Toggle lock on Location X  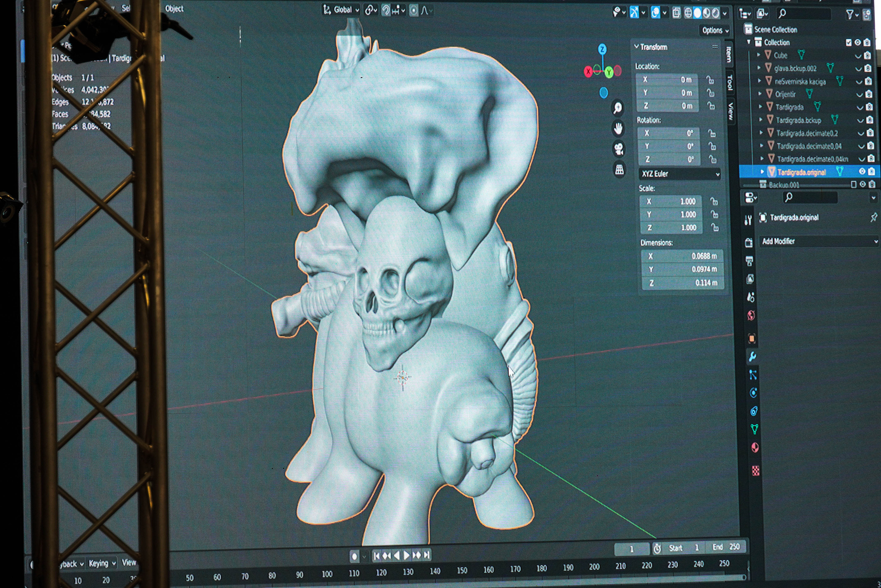(x=710, y=80)
